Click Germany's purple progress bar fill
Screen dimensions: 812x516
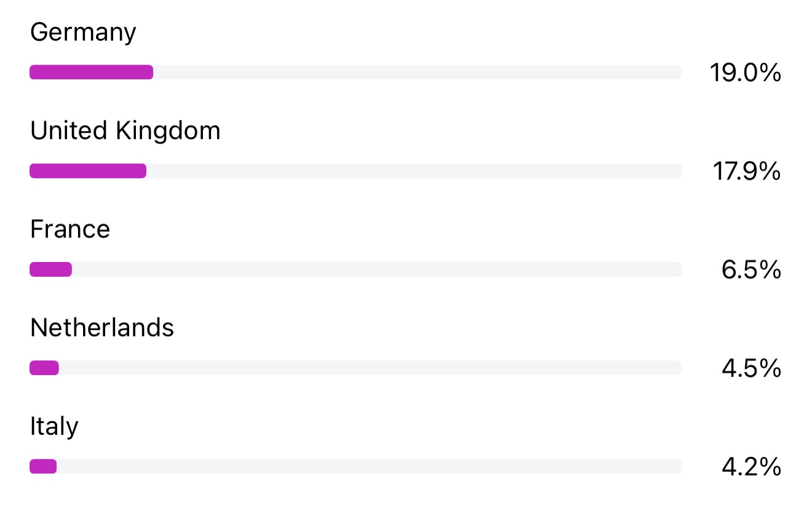click(x=91, y=73)
